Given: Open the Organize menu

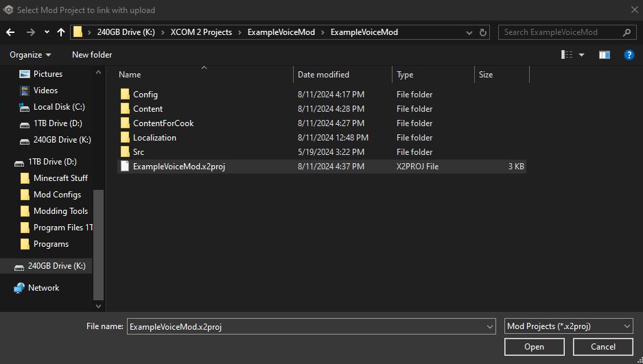Looking at the screenshot, I should click(x=30, y=55).
